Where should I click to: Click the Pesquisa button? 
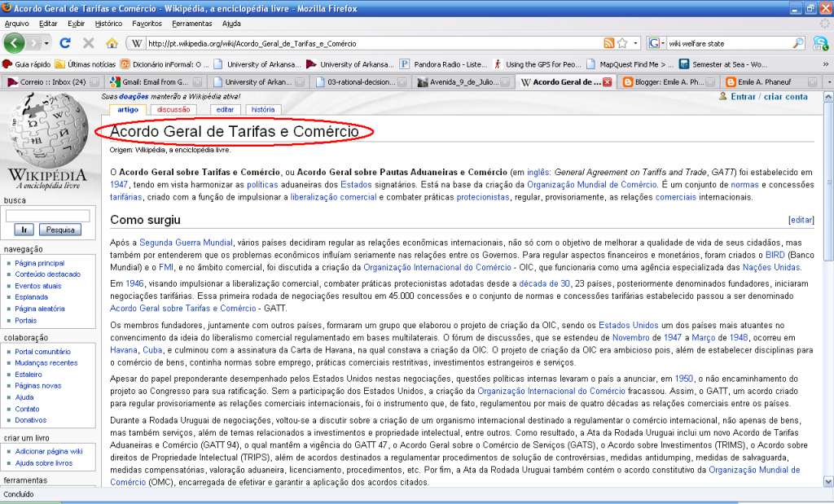(x=60, y=230)
